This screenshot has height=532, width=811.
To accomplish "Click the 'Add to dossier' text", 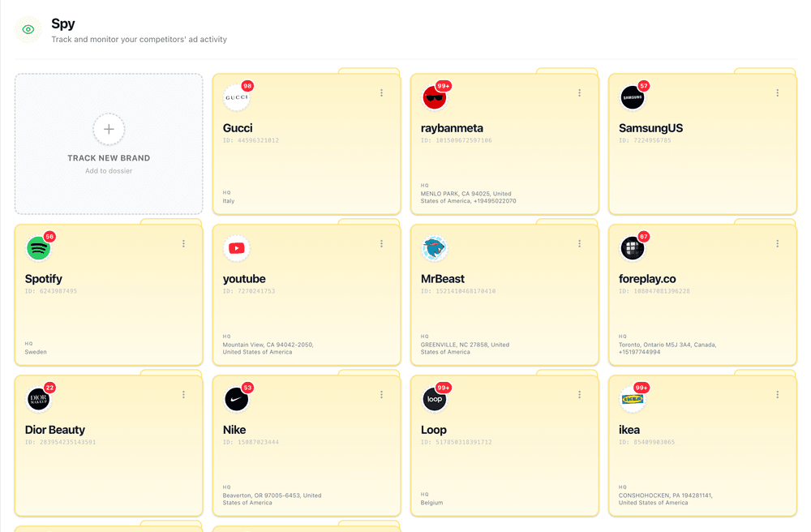I will click(109, 171).
